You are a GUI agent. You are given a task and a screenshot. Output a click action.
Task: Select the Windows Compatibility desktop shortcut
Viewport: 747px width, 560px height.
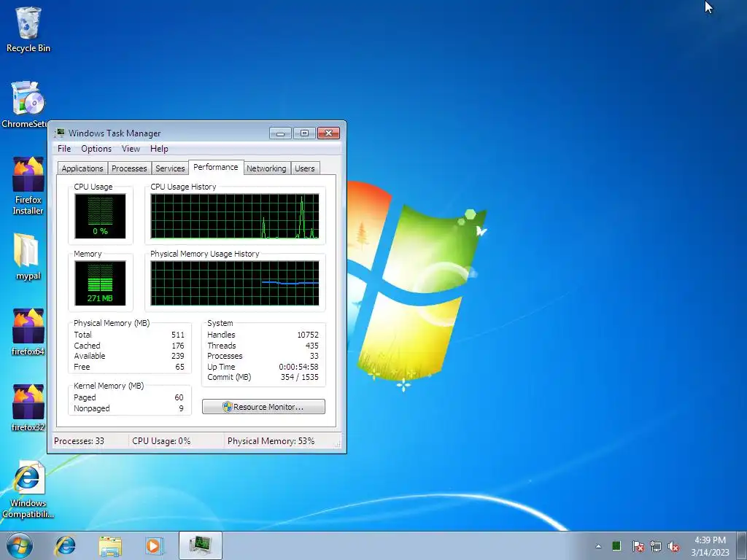[28, 489]
